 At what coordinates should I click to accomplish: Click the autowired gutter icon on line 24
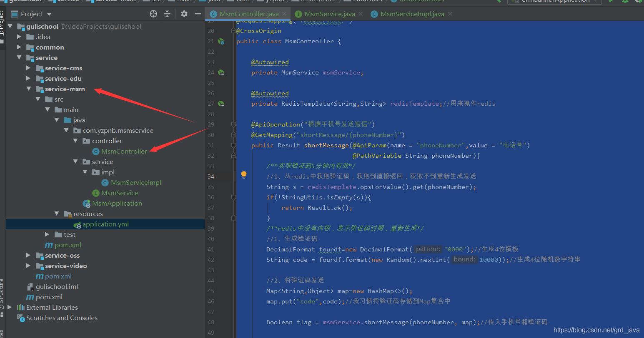[x=221, y=72]
